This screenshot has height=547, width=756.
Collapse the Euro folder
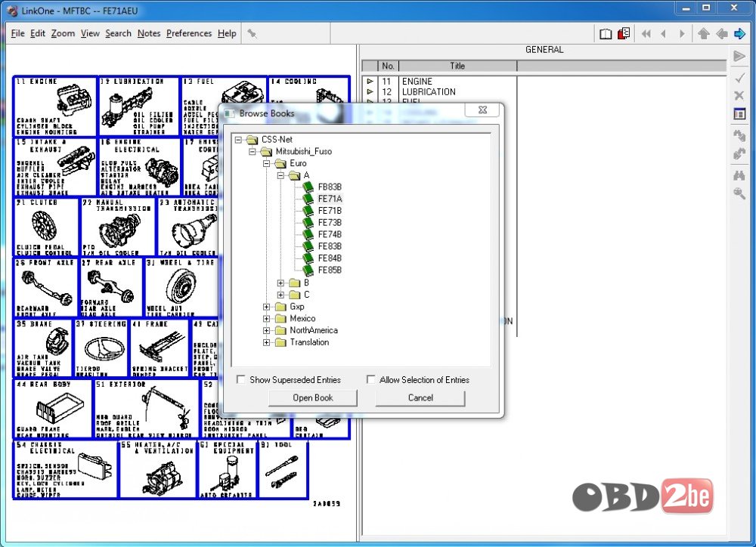pyautogui.click(x=267, y=164)
